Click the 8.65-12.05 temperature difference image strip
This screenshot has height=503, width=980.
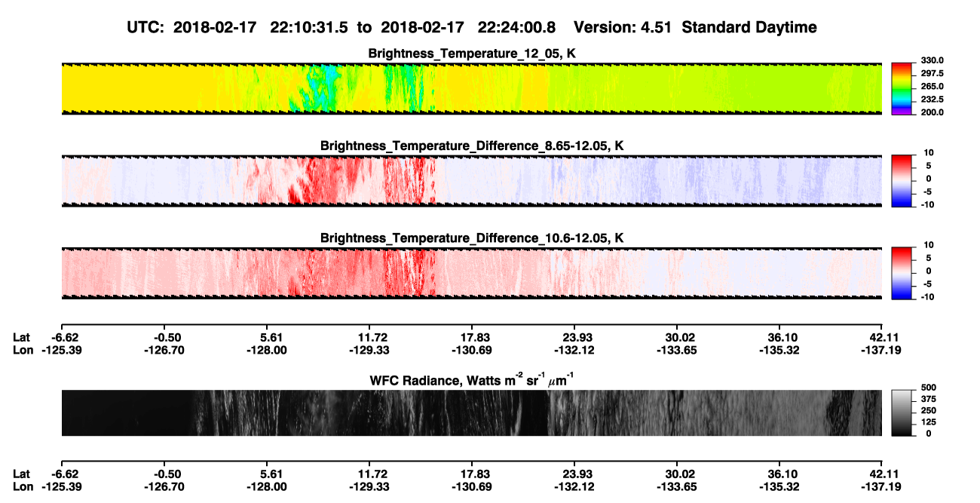click(471, 180)
